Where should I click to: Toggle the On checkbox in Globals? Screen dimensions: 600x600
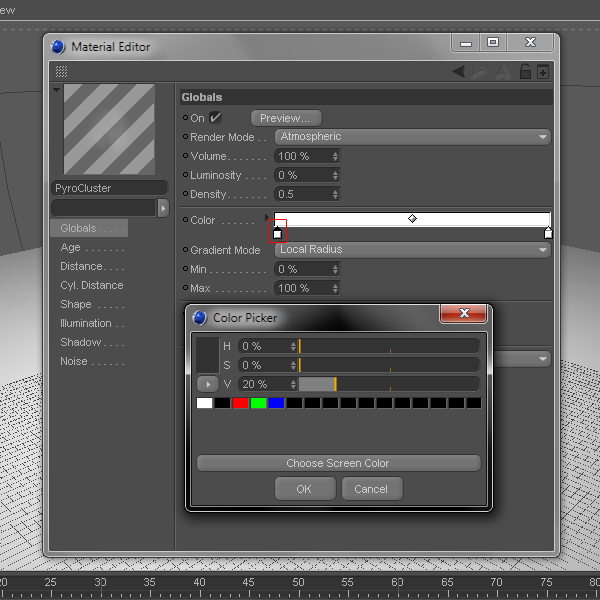215,118
